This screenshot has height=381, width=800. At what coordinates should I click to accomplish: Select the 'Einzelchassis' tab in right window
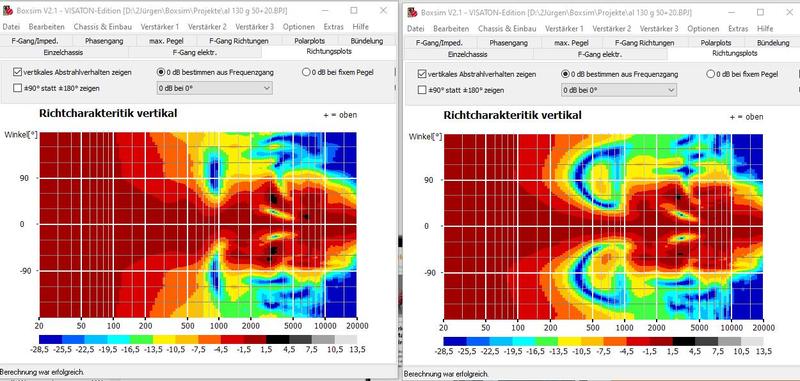coord(467,54)
